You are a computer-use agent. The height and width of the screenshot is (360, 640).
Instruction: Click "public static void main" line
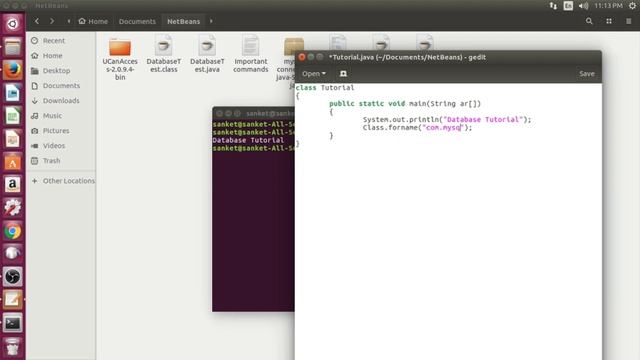tap(405, 104)
